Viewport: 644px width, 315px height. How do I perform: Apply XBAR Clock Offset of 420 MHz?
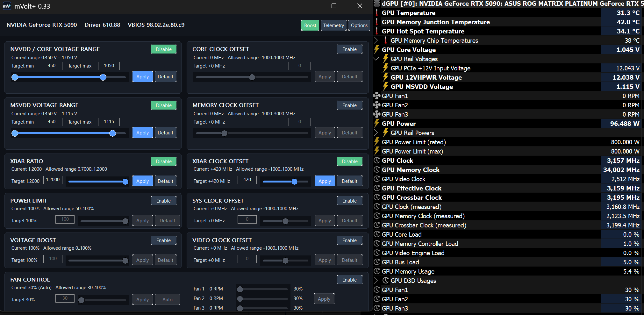325,181
